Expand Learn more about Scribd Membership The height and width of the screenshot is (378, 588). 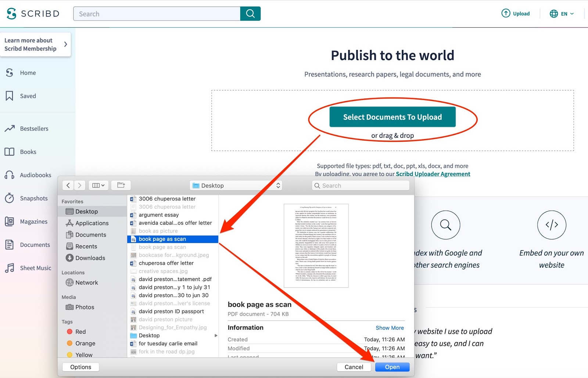[35, 44]
